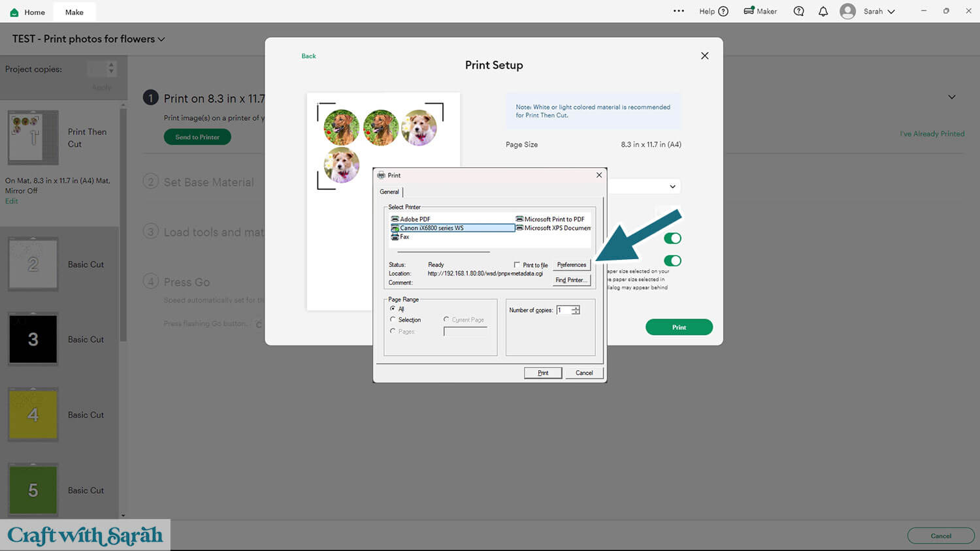The width and height of the screenshot is (980, 551).
Task: Click the Ready status text
Action: tap(436, 265)
